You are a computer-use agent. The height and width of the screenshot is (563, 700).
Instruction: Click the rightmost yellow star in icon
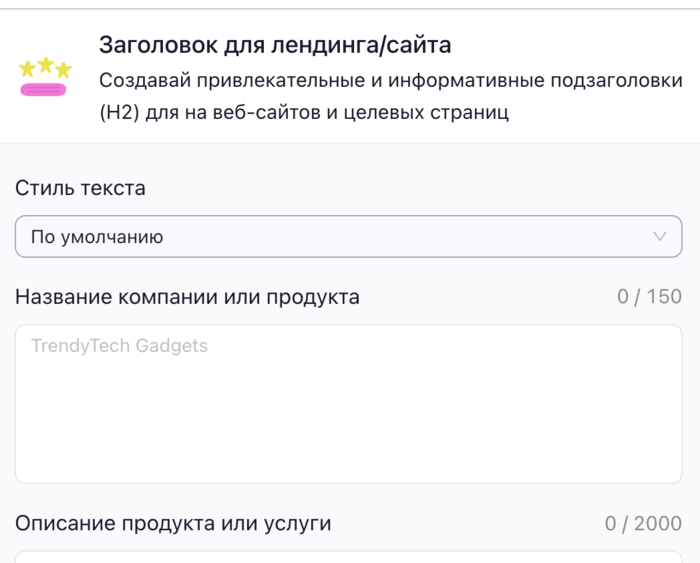coord(63,70)
